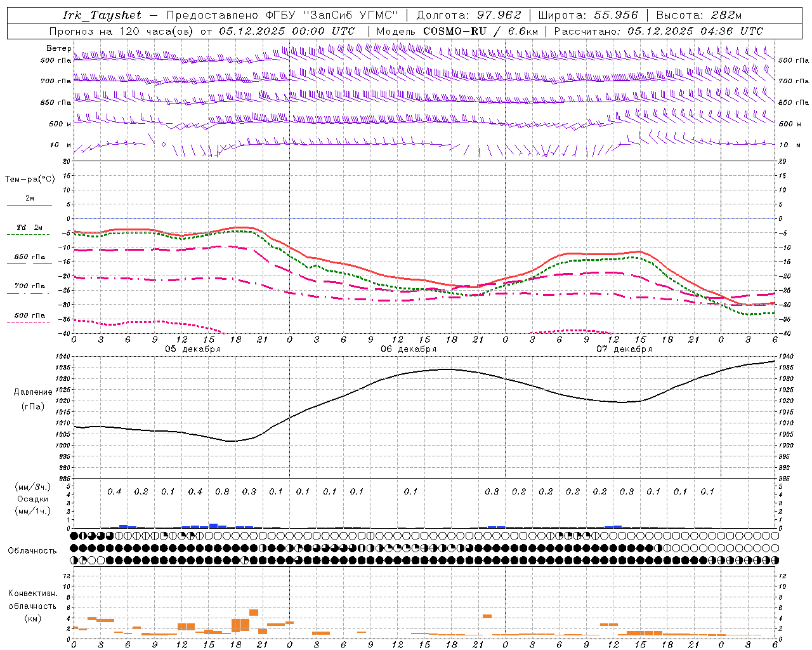Click the "06 декабря" date label

click(x=409, y=349)
